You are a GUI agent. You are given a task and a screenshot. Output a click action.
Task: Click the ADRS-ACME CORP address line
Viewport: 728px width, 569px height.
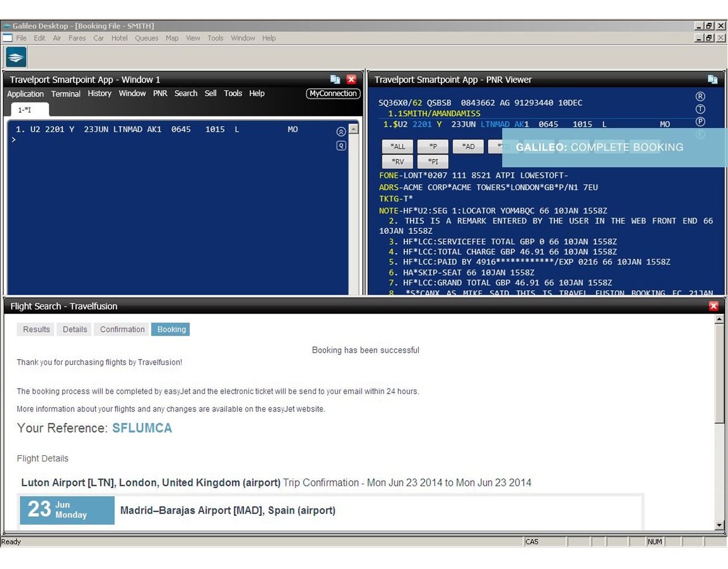[489, 187]
